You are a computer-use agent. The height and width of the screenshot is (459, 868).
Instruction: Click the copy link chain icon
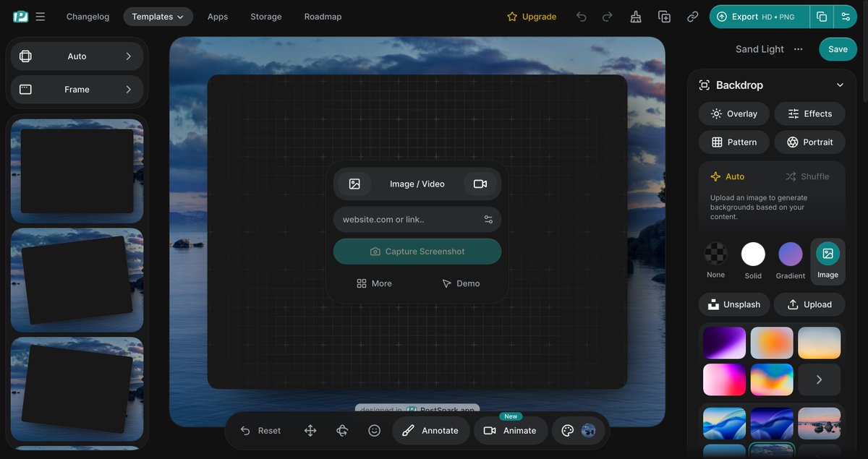coord(692,17)
